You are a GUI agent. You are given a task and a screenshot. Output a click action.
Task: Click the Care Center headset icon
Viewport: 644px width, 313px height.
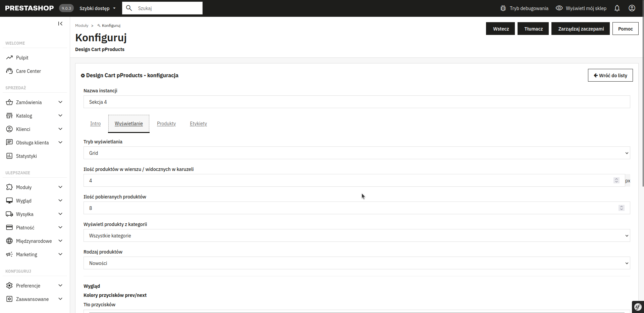coord(9,71)
